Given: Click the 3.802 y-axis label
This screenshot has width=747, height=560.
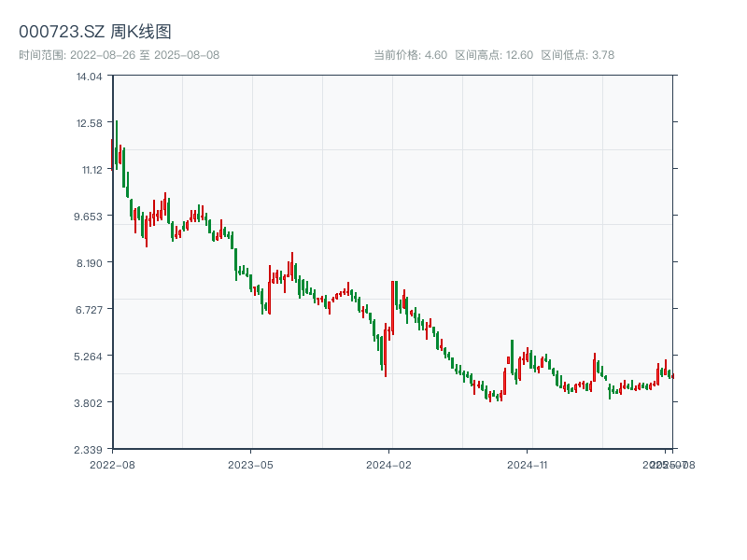Looking at the screenshot, I should tap(89, 403).
